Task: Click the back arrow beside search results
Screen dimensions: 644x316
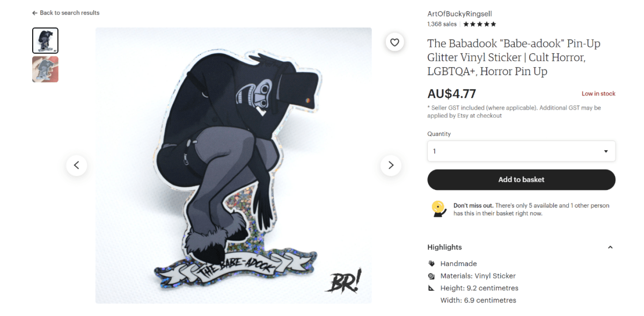Action: 35,13
